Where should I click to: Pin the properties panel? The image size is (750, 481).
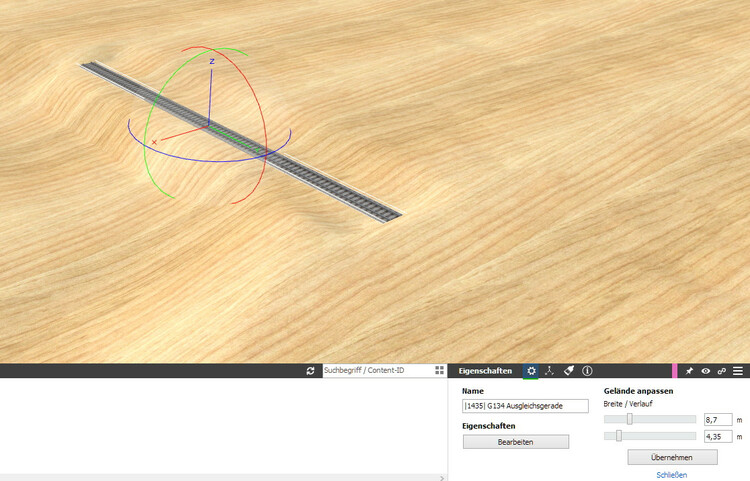(689, 371)
